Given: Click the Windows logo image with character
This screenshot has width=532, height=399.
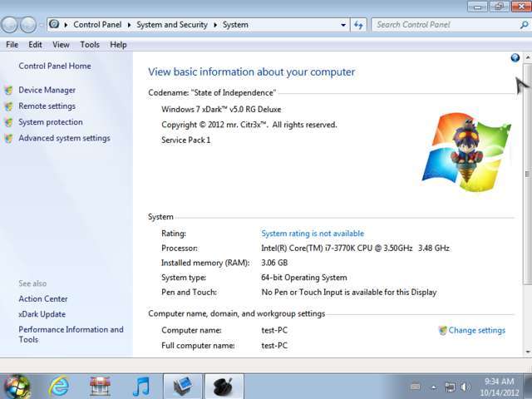Looking at the screenshot, I should 467,152.
